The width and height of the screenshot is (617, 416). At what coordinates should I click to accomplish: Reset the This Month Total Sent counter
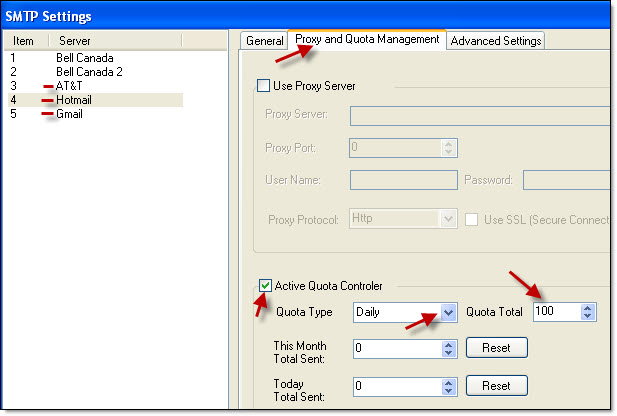pyautogui.click(x=496, y=348)
